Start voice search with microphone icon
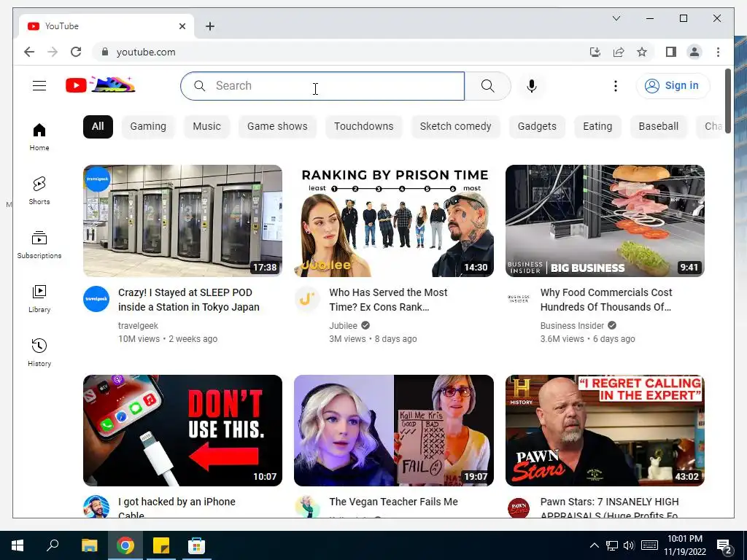 click(532, 86)
